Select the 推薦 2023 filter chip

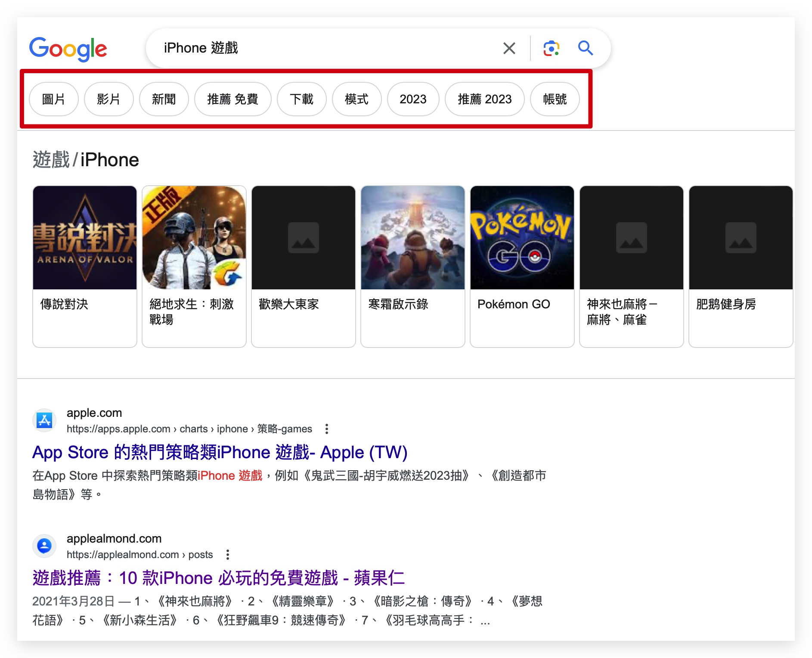coord(484,99)
